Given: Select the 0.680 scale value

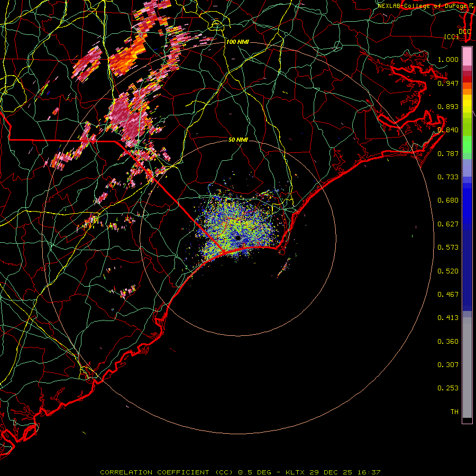Looking at the screenshot, I should point(448,200).
